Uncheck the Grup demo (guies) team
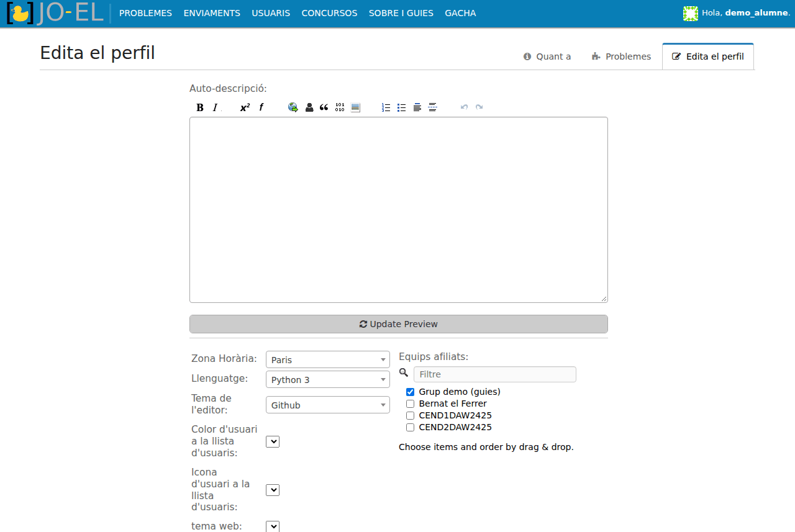 410,392
